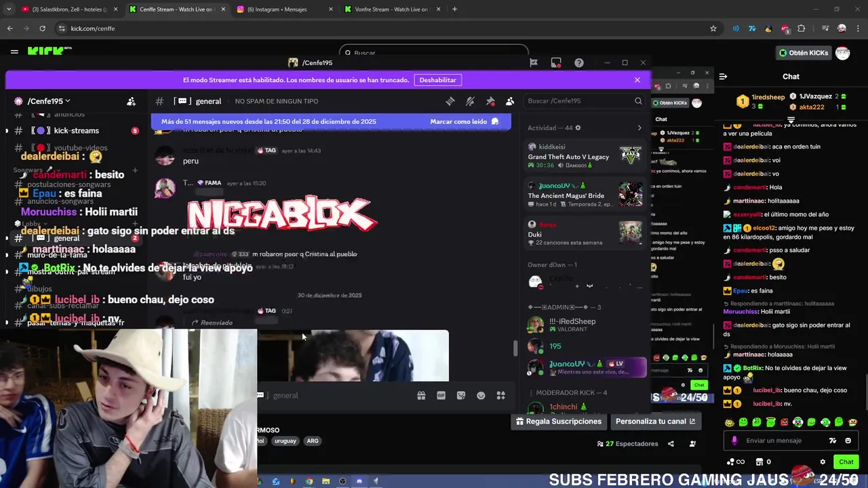
Task: Open apps launcher icon in Discord message bar
Action: 501,395
